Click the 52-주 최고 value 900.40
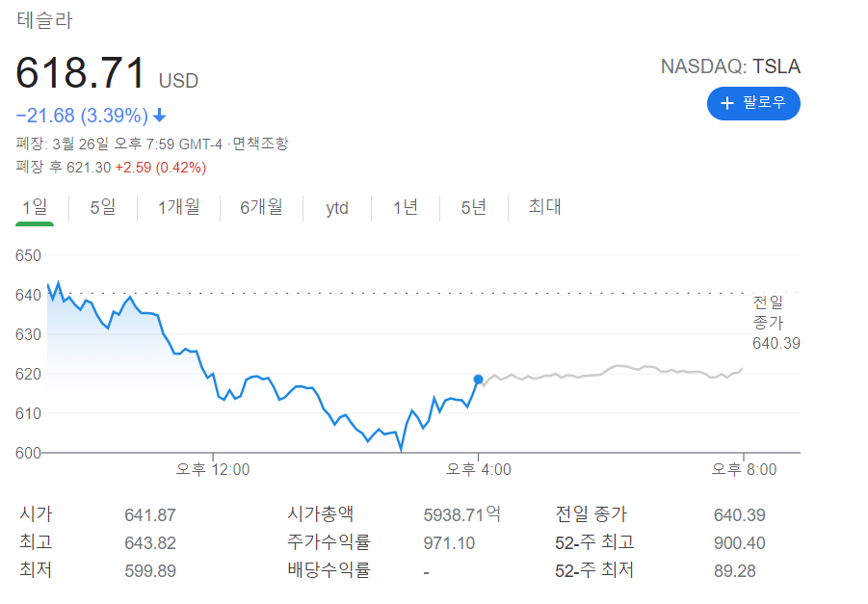The height and width of the screenshot is (604, 868). [739, 543]
